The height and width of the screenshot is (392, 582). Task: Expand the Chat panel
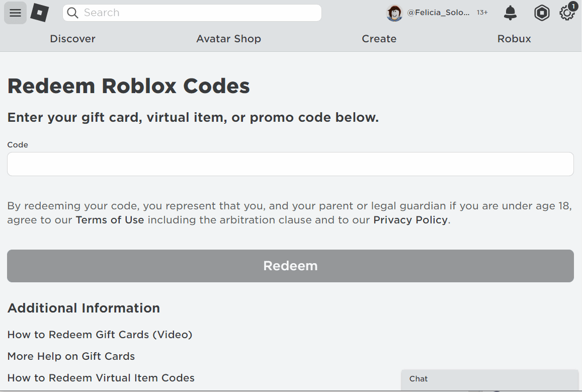[x=489, y=379]
